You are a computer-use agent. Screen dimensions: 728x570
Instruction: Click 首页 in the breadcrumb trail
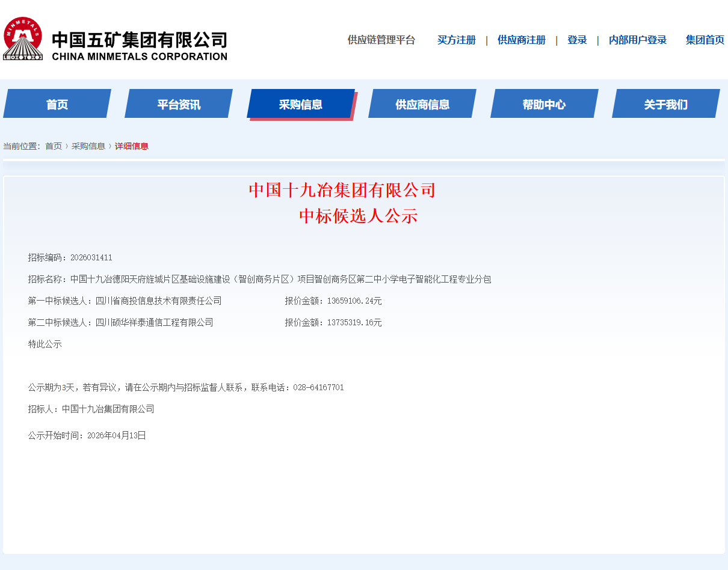click(54, 146)
